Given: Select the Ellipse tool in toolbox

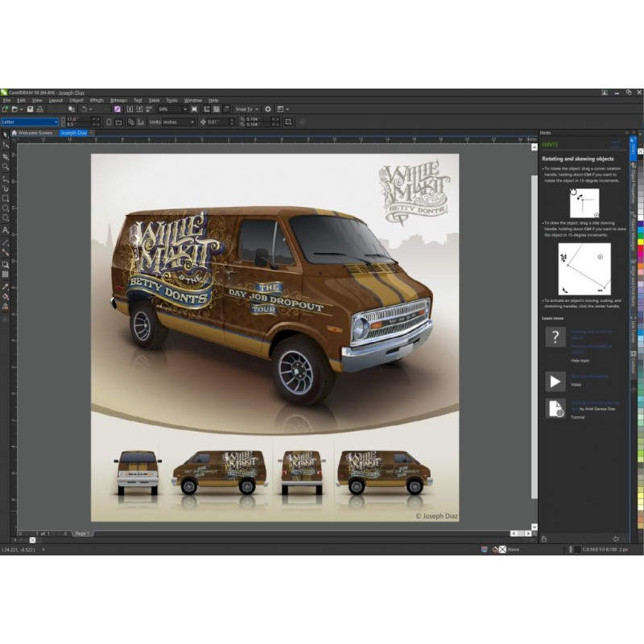Looking at the screenshot, I should point(6,208).
